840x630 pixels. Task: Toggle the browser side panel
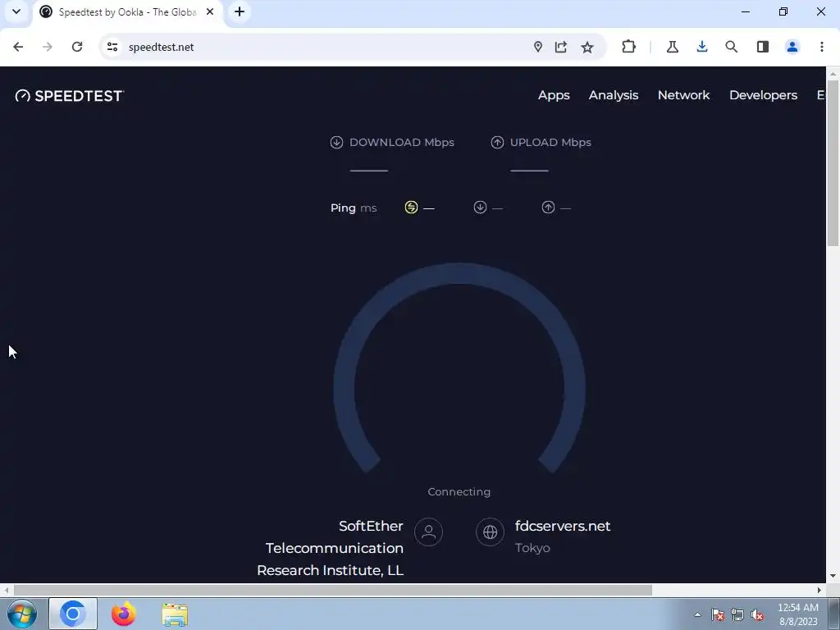pos(763,47)
